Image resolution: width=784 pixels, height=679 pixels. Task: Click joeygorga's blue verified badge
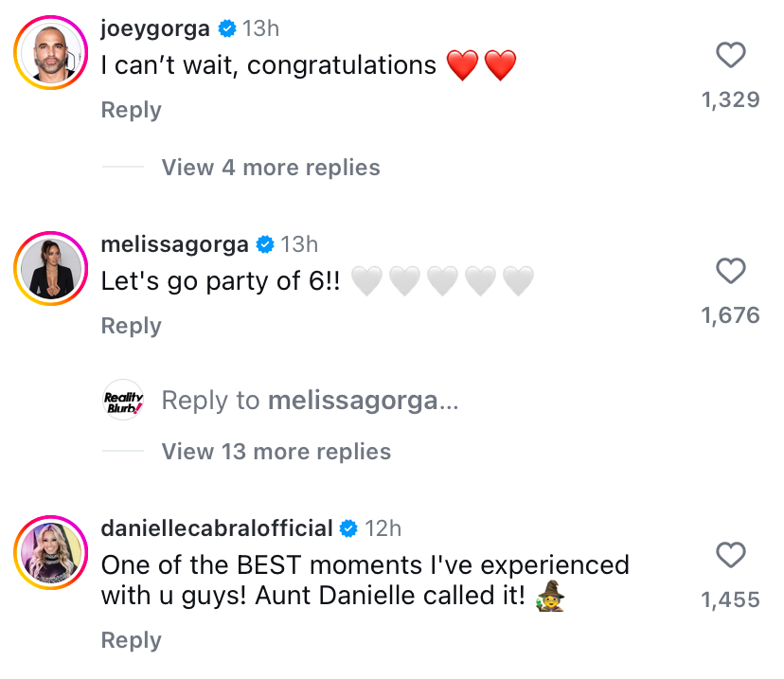227,29
